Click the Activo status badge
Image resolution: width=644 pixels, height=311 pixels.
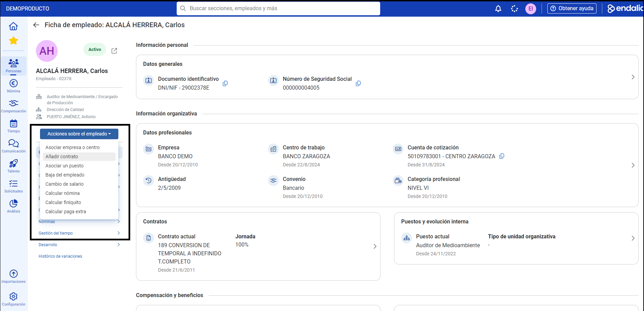click(x=95, y=50)
